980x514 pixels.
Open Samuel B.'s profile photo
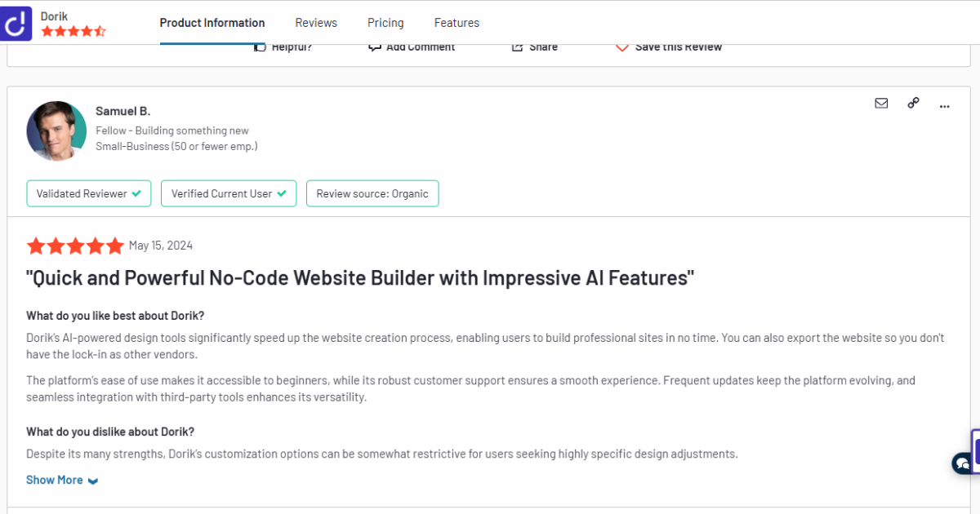click(56, 131)
